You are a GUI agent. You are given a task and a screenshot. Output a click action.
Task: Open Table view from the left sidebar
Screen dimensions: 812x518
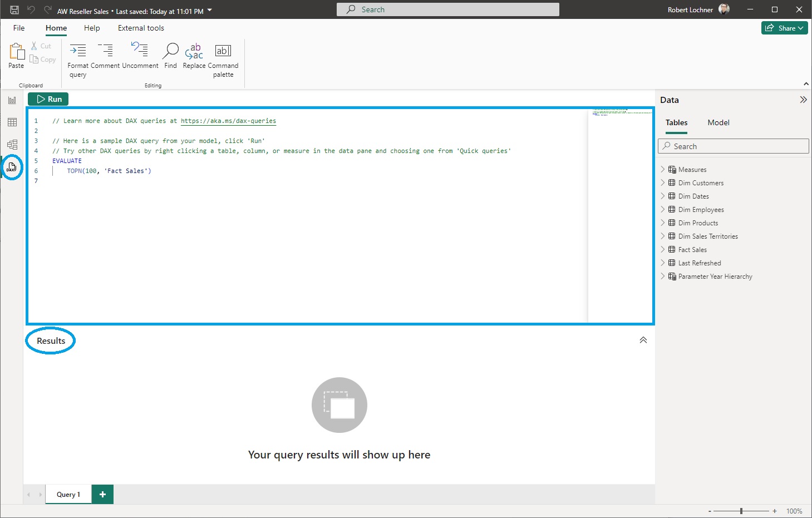coord(12,122)
